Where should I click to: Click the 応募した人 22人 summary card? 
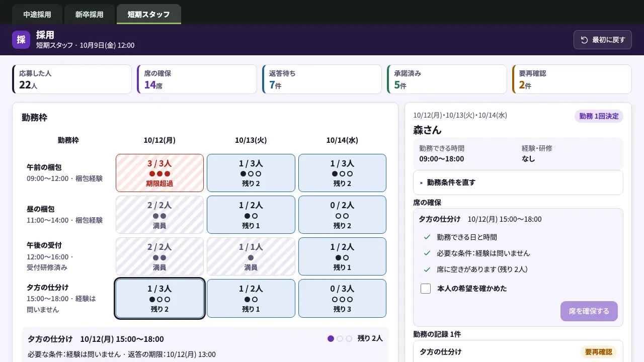tap(72, 79)
